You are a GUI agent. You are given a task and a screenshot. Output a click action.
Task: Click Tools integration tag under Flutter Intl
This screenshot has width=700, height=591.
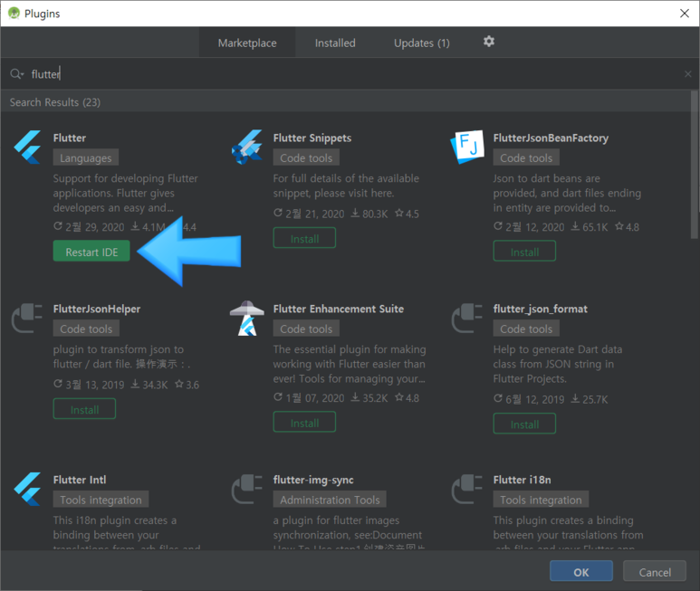click(x=101, y=500)
